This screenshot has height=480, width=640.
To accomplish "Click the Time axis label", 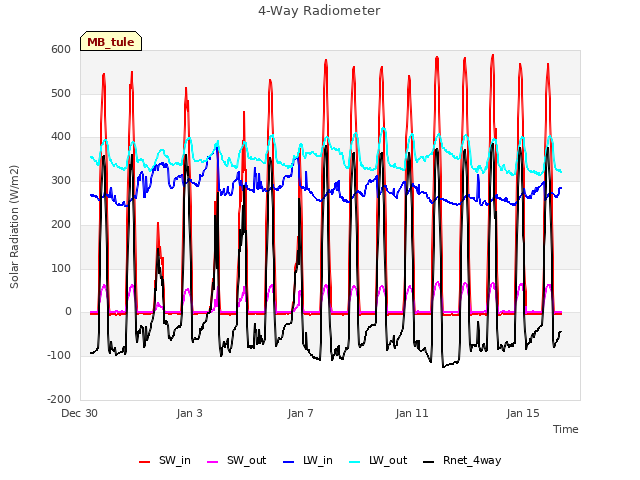I will pyautogui.click(x=566, y=429).
